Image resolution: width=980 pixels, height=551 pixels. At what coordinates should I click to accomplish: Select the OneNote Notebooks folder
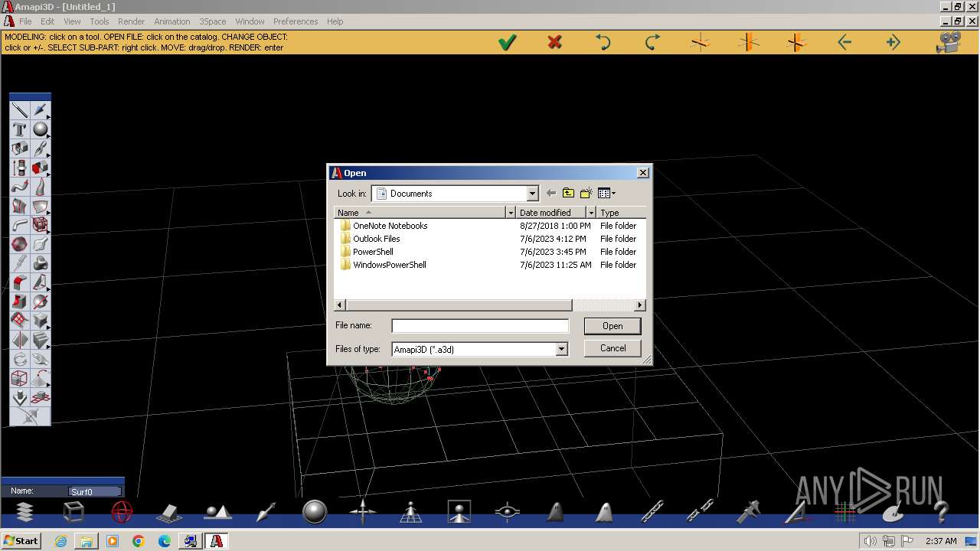384,226
